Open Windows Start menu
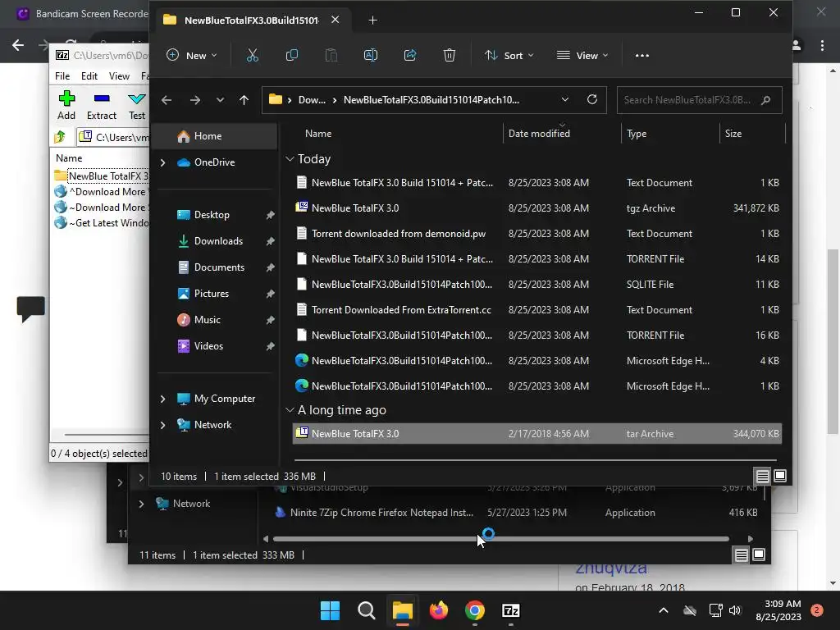The image size is (840, 630). 330,610
